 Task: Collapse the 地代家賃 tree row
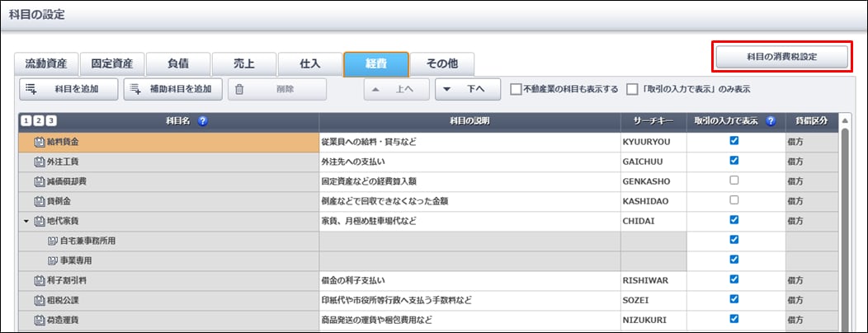[x=26, y=221]
